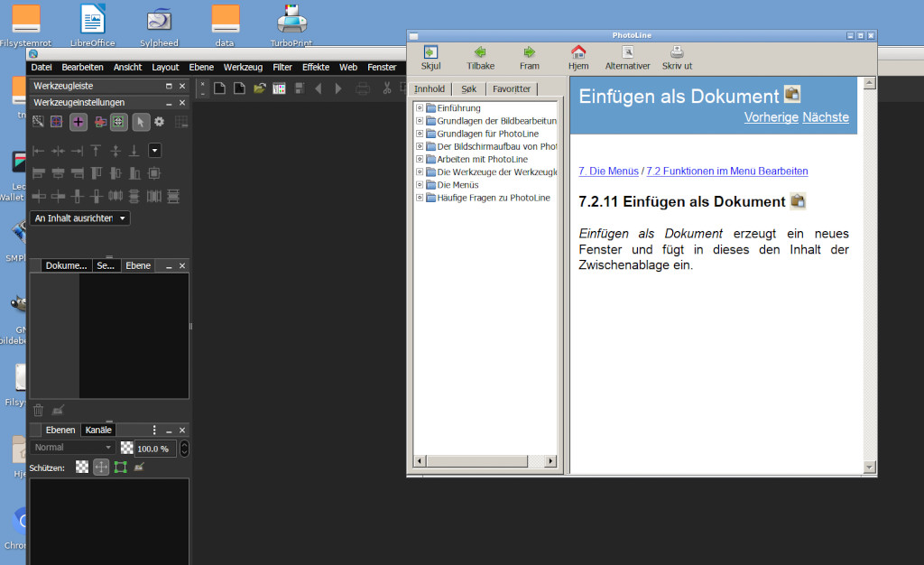
Task: Click the previous left triangle in toolbar
Action: tap(319, 88)
